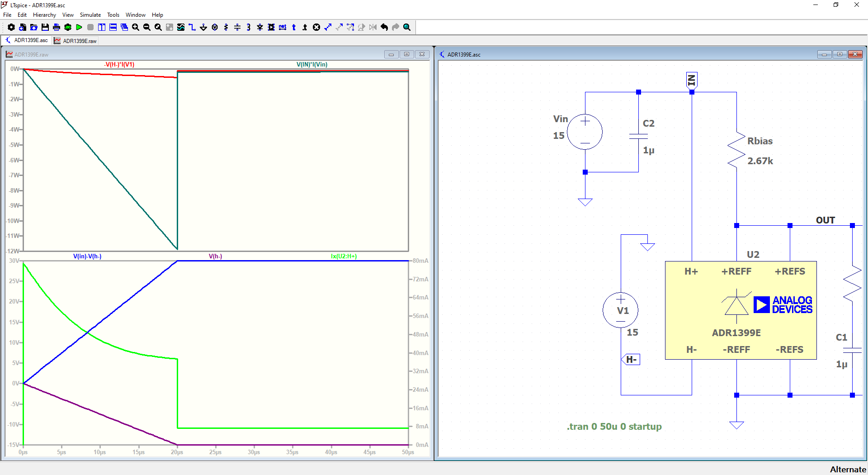Viewport: 868px width, 475px height.
Task: Place a ground symbol
Action: coord(203,27)
